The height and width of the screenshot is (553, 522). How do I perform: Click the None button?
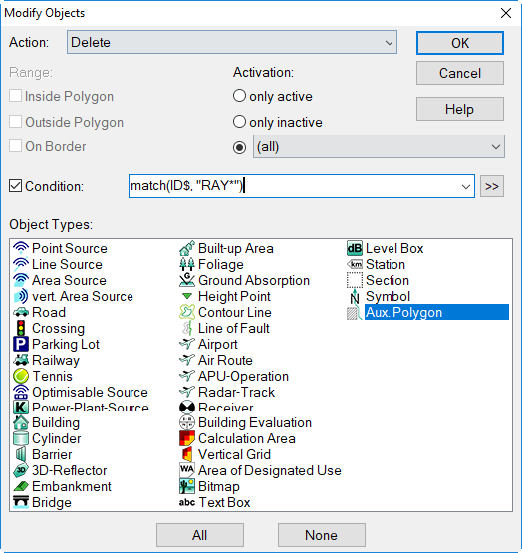pos(321,535)
